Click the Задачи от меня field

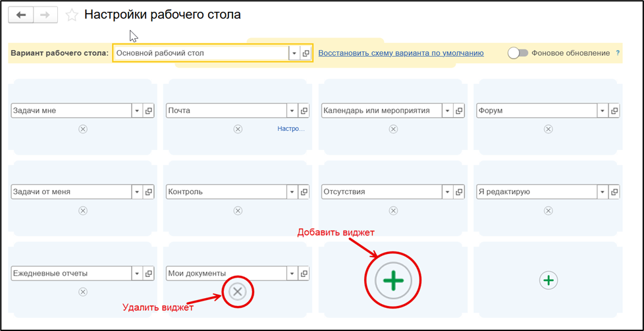pyautogui.click(x=71, y=191)
